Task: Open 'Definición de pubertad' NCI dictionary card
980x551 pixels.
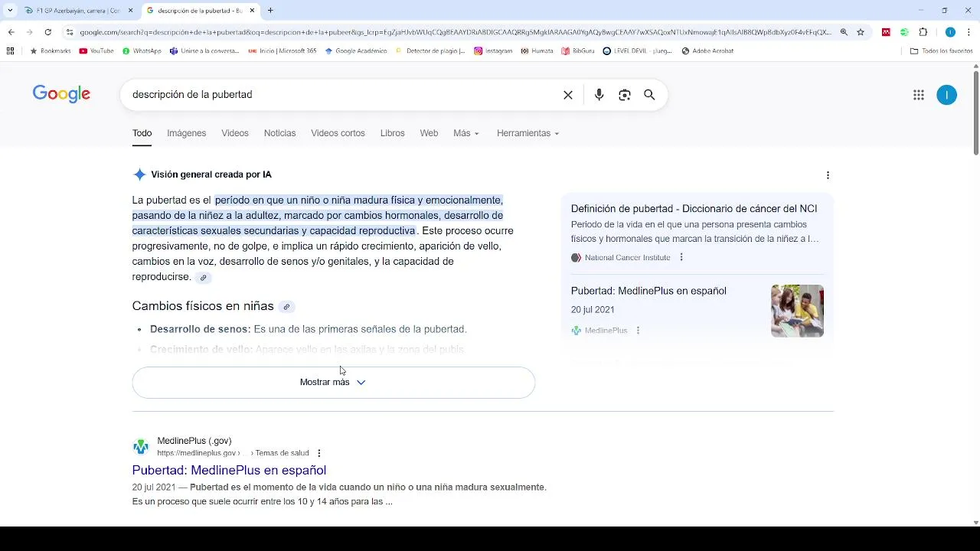Action: click(x=694, y=209)
